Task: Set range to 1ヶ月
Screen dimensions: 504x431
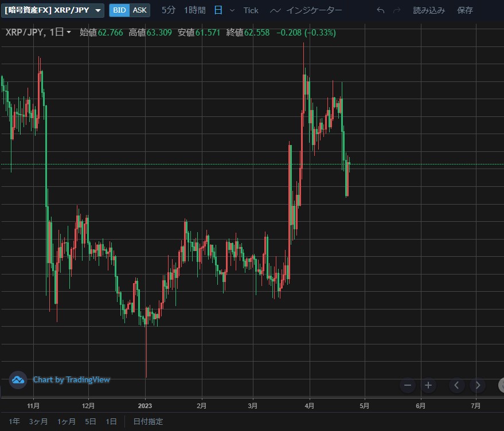Action: point(66,421)
